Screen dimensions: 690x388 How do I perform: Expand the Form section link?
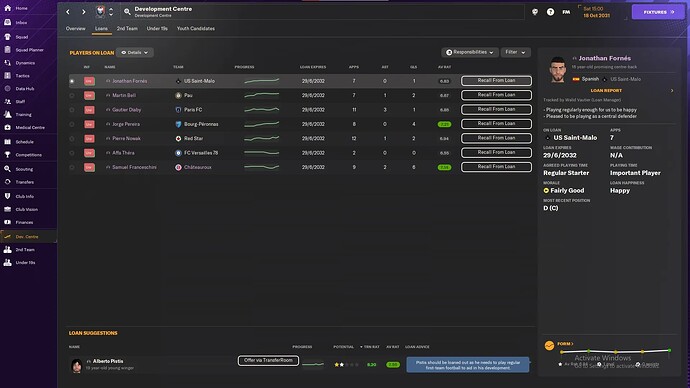point(565,344)
